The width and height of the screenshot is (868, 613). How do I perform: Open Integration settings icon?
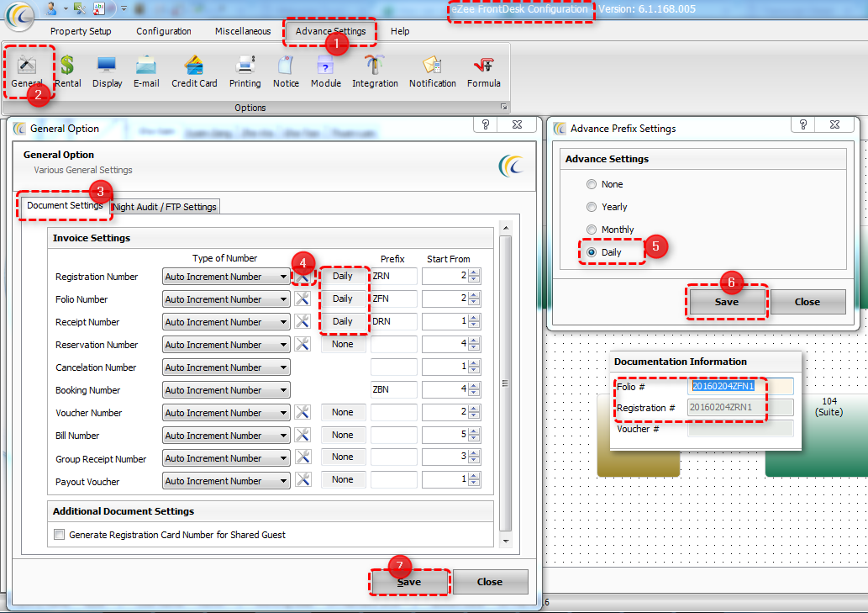pos(375,72)
